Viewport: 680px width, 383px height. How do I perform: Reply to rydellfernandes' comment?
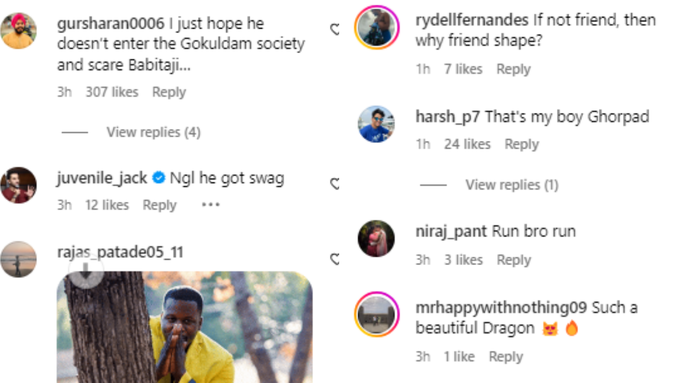pyautogui.click(x=513, y=69)
